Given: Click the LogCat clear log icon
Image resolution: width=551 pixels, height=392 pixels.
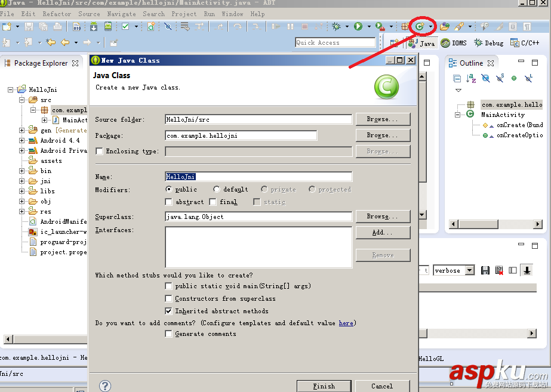Looking at the screenshot, I should 499,270.
